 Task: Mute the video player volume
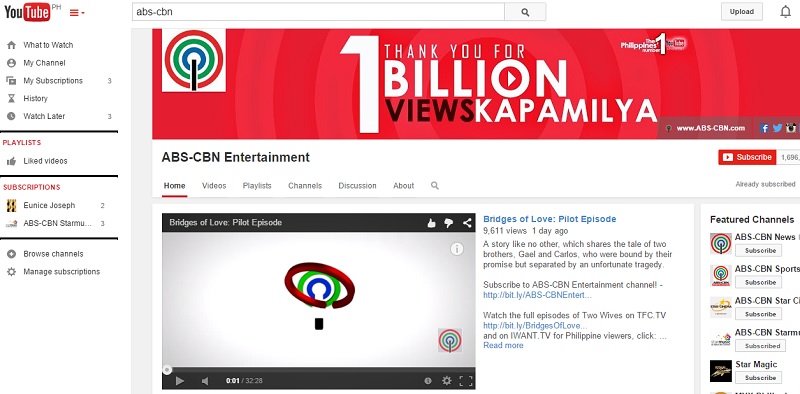point(205,381)
